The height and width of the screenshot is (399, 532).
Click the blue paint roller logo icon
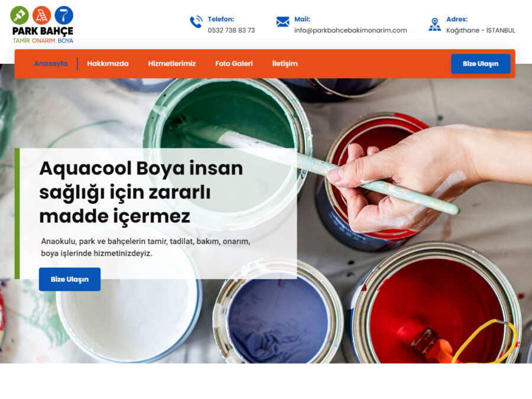pos(64,15)
